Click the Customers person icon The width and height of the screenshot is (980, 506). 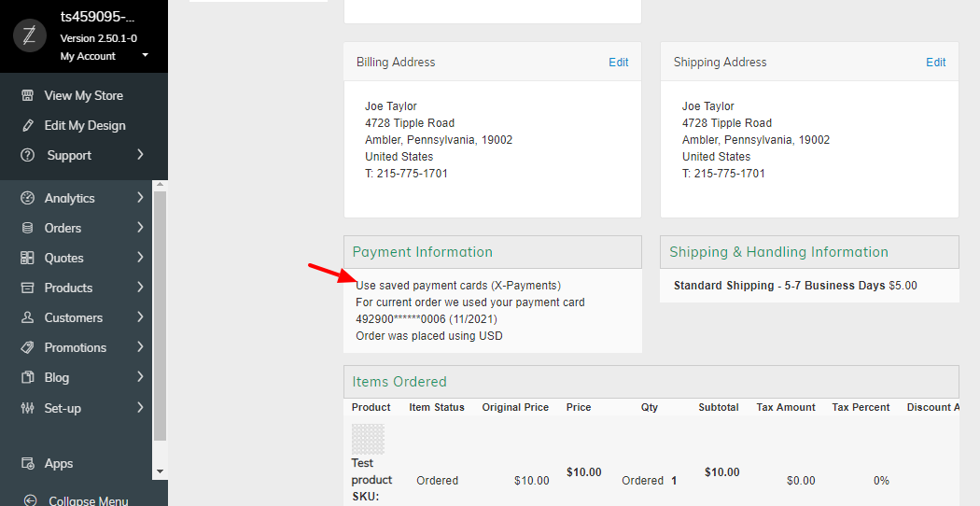point(27,317)
